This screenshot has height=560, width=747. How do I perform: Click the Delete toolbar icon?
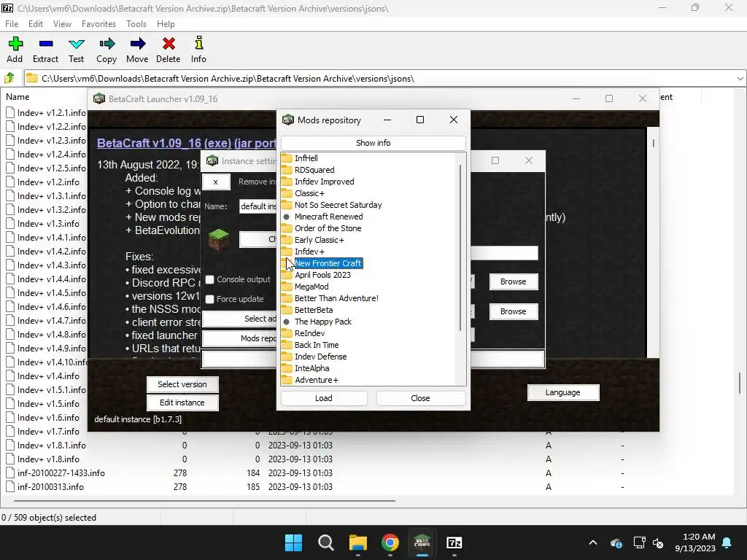(x=169, y=44)
